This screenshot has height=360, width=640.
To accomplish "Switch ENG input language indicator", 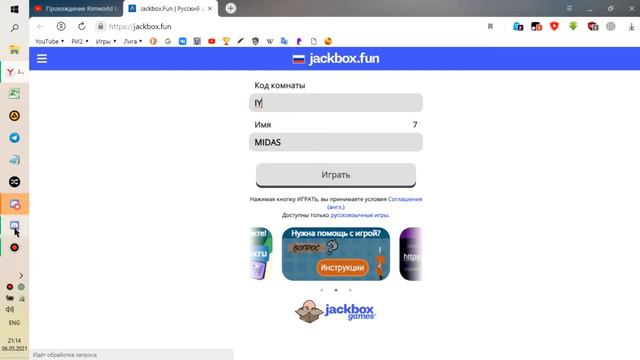I will pos(14,323).
